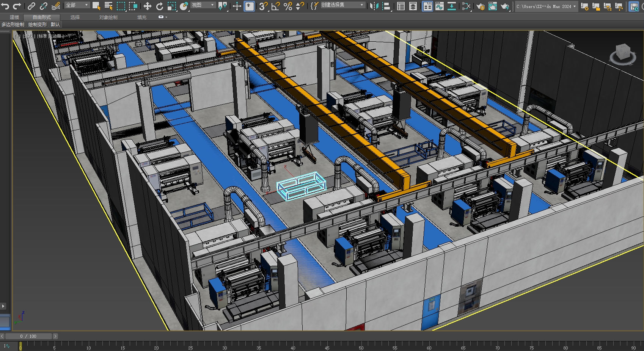Click the 绘制变形 panel button
644x351 pixels.
point(38,25)
